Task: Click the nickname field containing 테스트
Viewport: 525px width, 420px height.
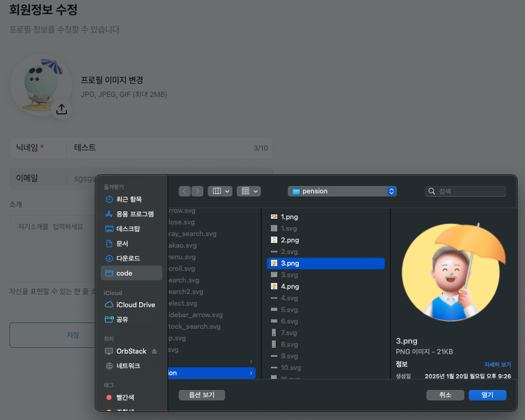Action: point(141,148)
